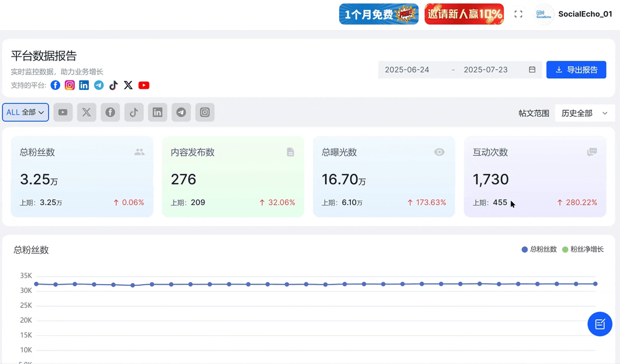Enter fullscreen mode using expand icon
Screen dimensions: 620x364
[x=518, y=14]
